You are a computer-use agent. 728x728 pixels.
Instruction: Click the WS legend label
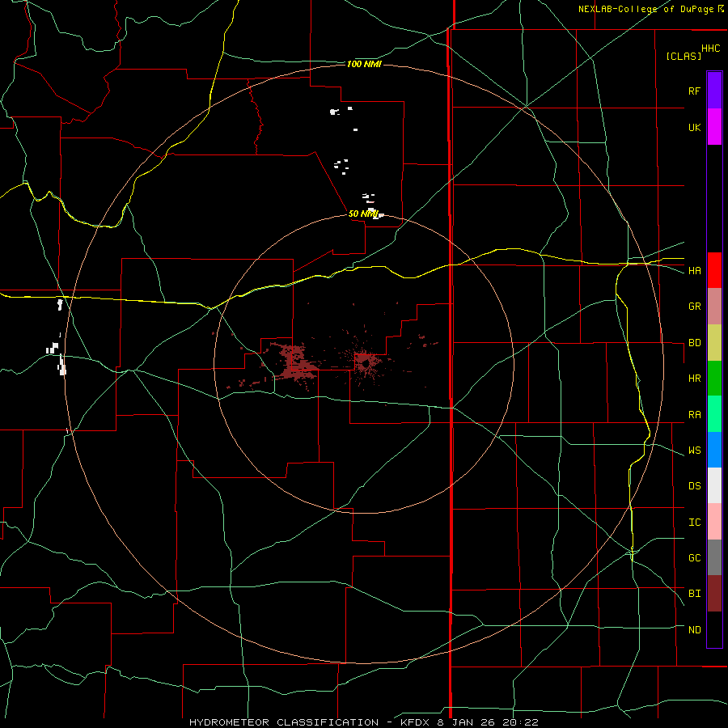tap(694, 451)
